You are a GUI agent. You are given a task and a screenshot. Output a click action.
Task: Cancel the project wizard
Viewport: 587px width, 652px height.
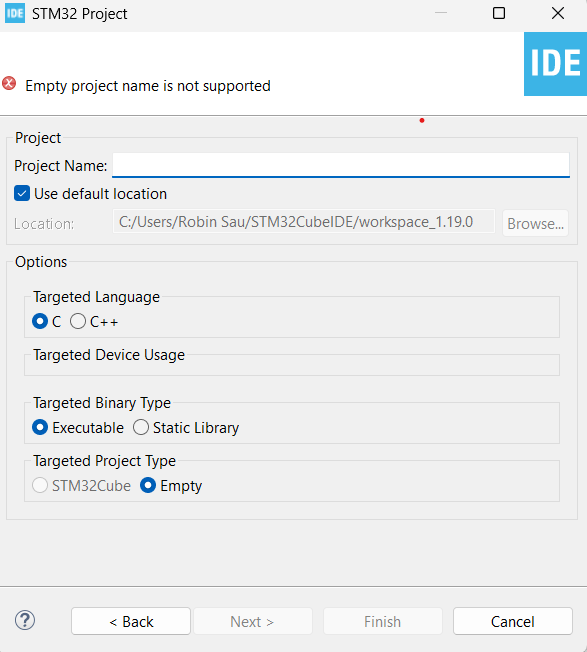pyautogui.click(x=513, y=621)
